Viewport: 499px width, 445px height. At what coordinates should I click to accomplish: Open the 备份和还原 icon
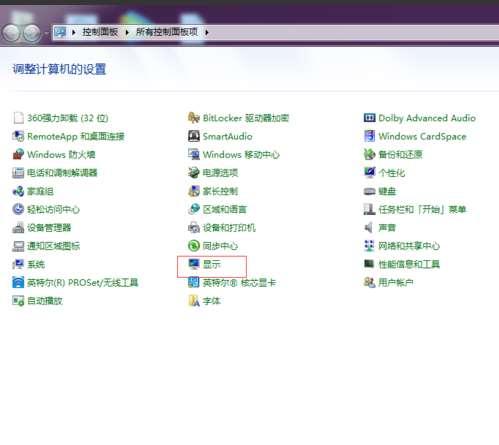click(x=369, y=155)
